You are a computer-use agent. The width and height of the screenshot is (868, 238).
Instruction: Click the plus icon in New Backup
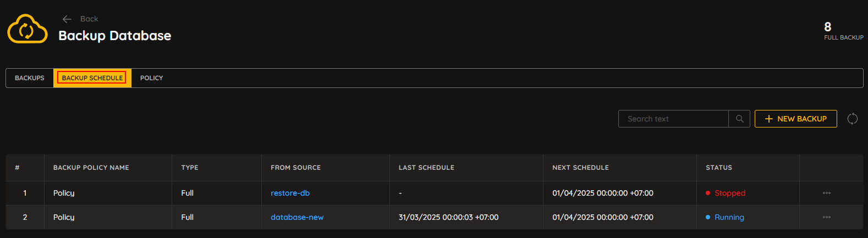tap(769, 119)
